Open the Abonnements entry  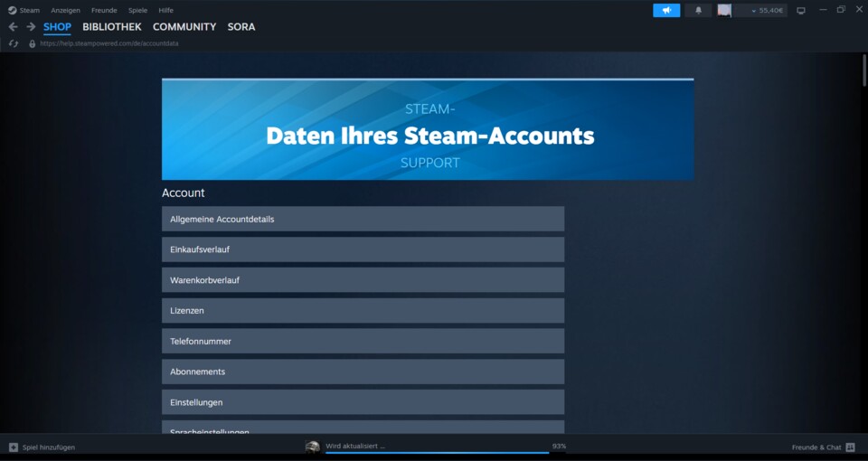363,372
